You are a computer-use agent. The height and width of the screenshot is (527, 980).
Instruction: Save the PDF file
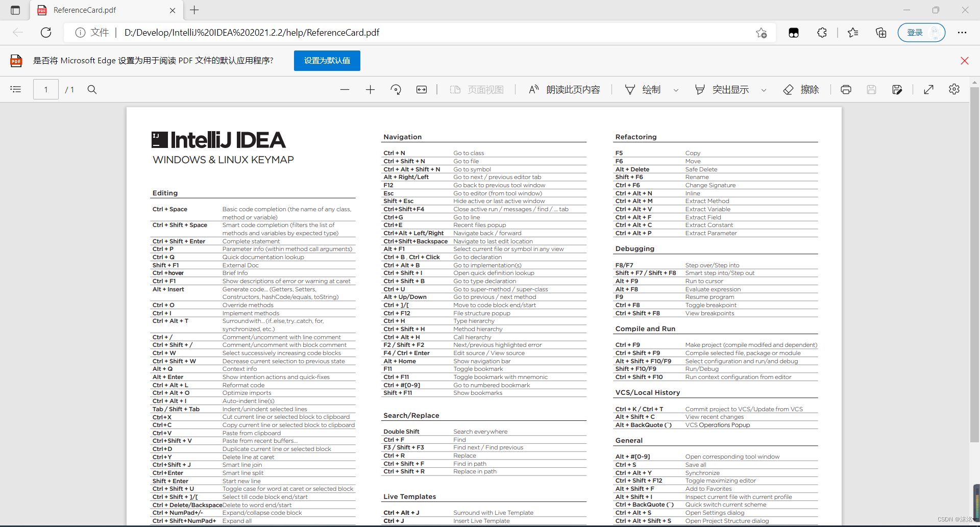point(871,89)
